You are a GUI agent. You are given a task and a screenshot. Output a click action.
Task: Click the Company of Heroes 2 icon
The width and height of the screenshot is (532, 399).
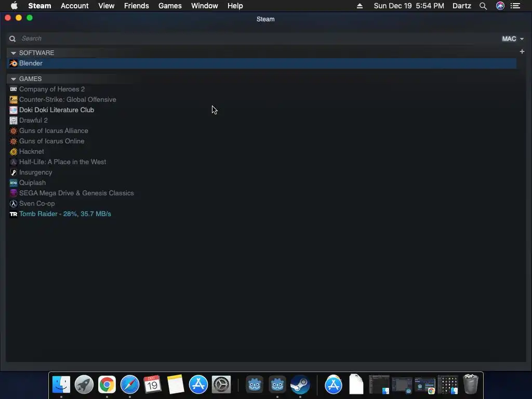pos(13,89)
